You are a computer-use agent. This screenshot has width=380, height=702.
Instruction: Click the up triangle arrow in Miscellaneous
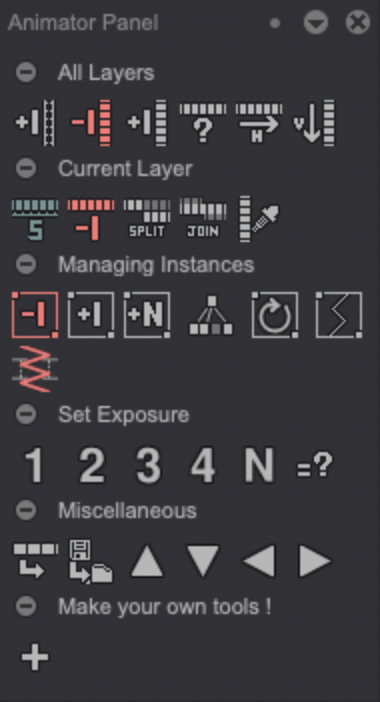(x=147, y=561)
